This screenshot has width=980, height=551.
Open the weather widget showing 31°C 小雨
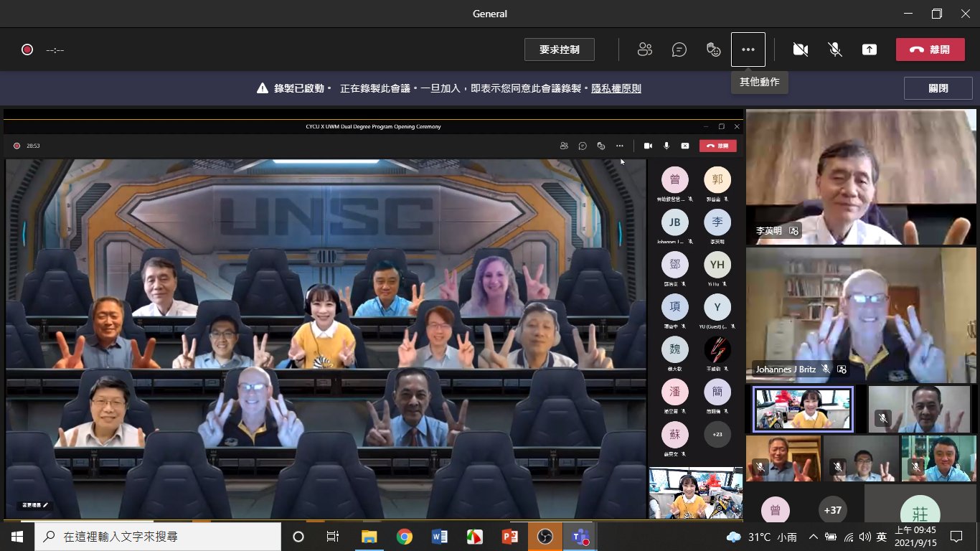click(763, 537)
